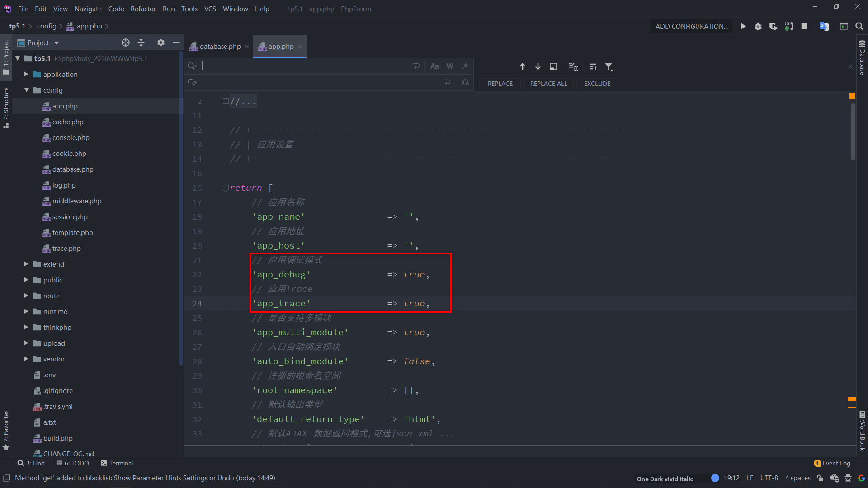
Task: Click REPLACE ALL button
Action: (x=548, y=84)
